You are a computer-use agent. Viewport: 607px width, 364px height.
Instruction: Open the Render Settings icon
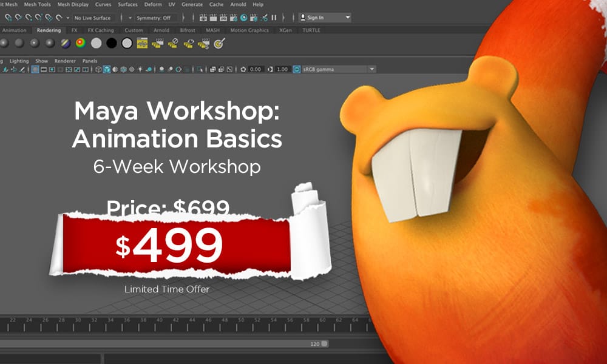[234, 18]
